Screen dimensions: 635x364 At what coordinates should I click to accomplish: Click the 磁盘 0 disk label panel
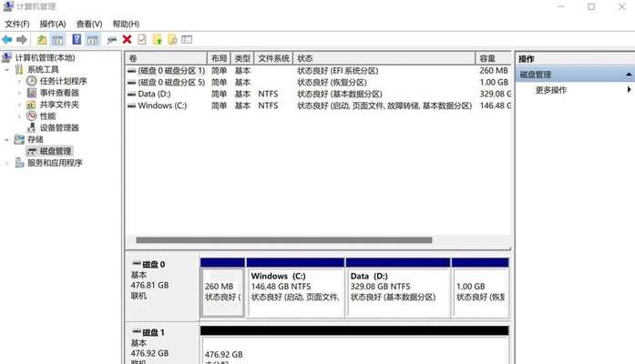[x=162, y=288]
